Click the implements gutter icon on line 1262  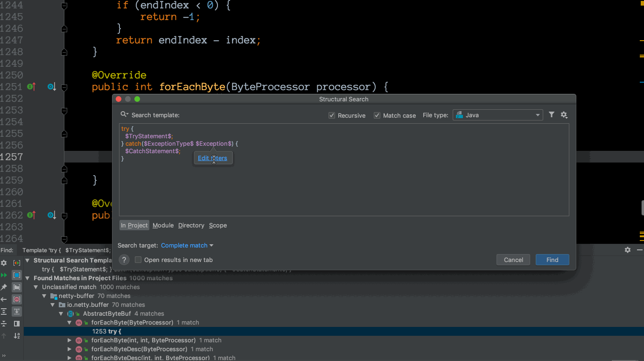[x=31, y=215]
